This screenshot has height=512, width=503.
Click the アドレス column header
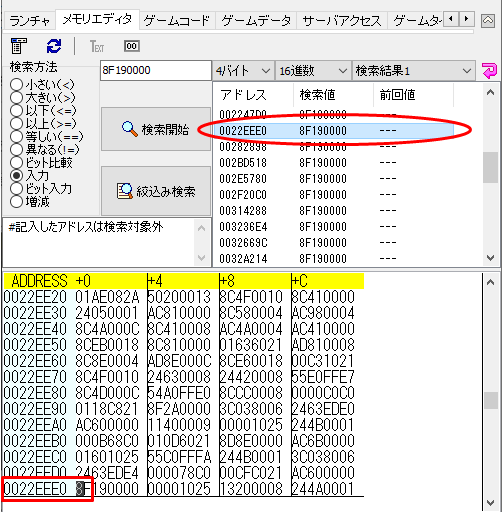(x=253, y=95)
